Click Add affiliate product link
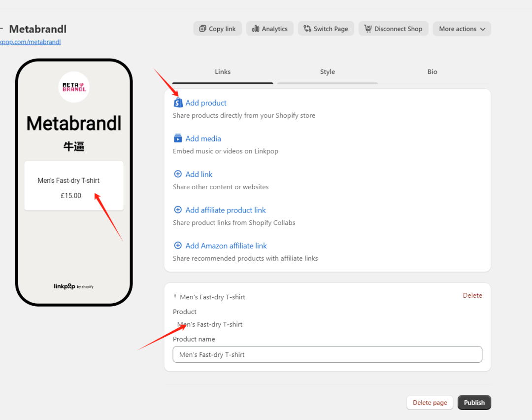This screenshot has height=420, width=532. click(x=225, y=210)
